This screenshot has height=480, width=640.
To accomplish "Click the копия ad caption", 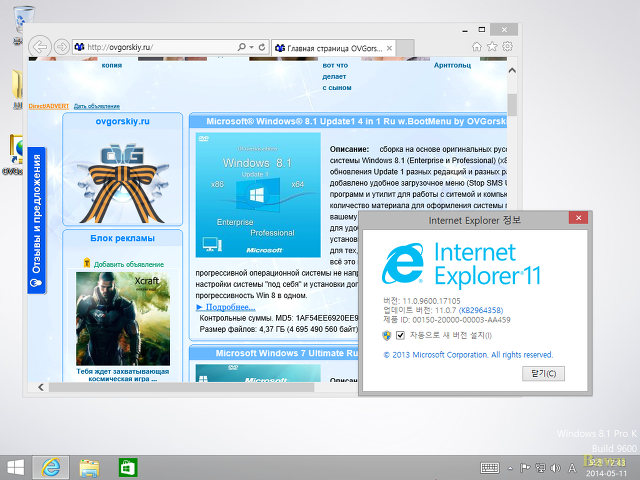I will (x=111, y=65).
